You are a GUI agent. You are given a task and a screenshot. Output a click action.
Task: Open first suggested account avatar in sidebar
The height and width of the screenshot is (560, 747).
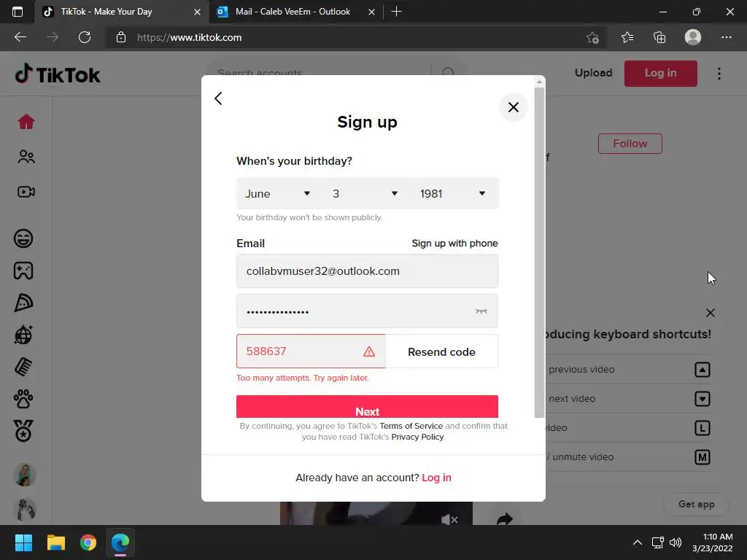(25, 475)
